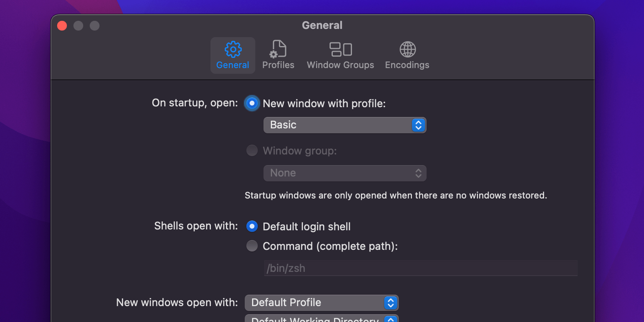Select the 'Window group' radio button
This screenshot has width=644, height=322.
coord(252,150)
